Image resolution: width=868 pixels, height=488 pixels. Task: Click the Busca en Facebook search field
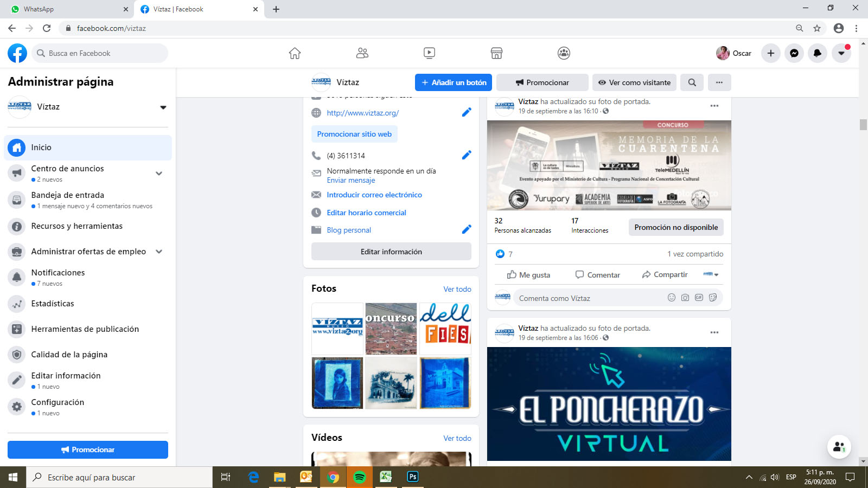(x=100, y=53)
